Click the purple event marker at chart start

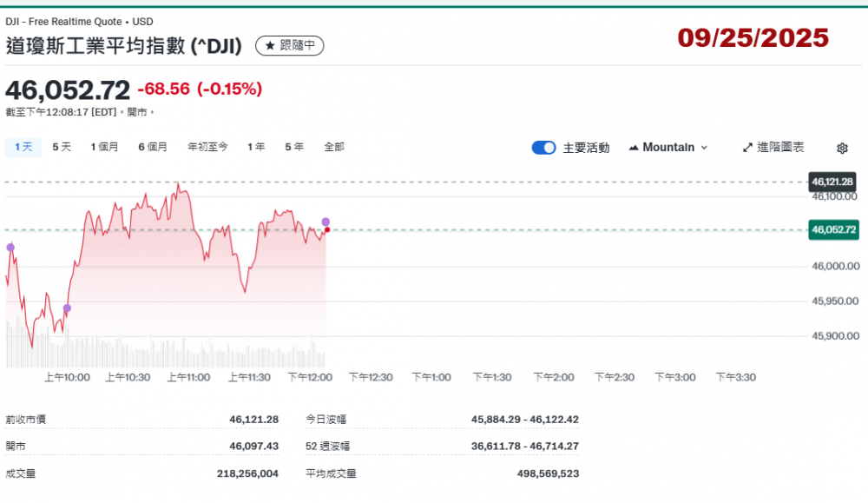pyautogui.click(x=10, y=248)
